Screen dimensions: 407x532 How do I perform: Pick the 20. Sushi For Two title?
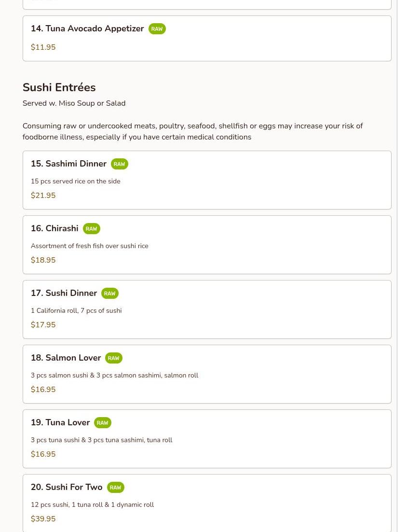(67, 488)
